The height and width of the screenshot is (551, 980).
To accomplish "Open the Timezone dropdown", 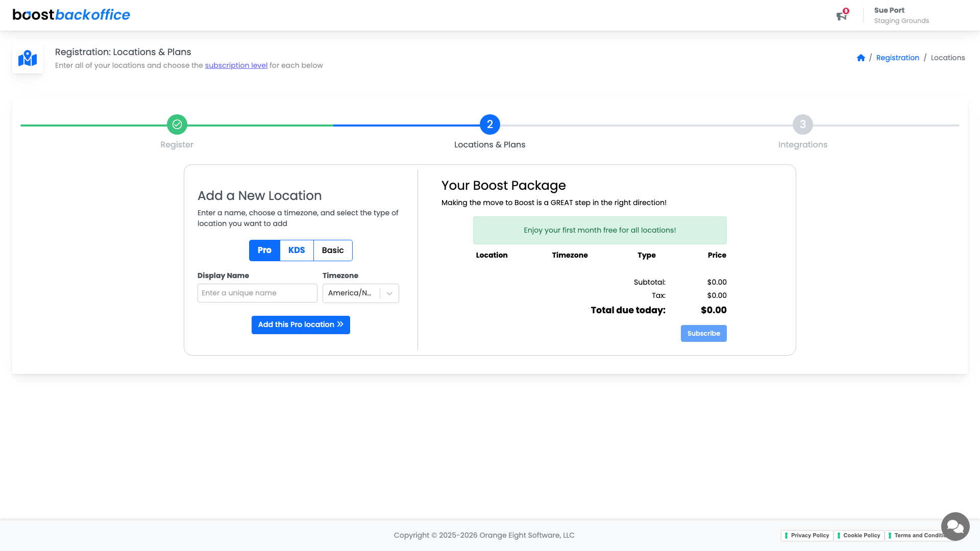I will (x=361, y=293).
